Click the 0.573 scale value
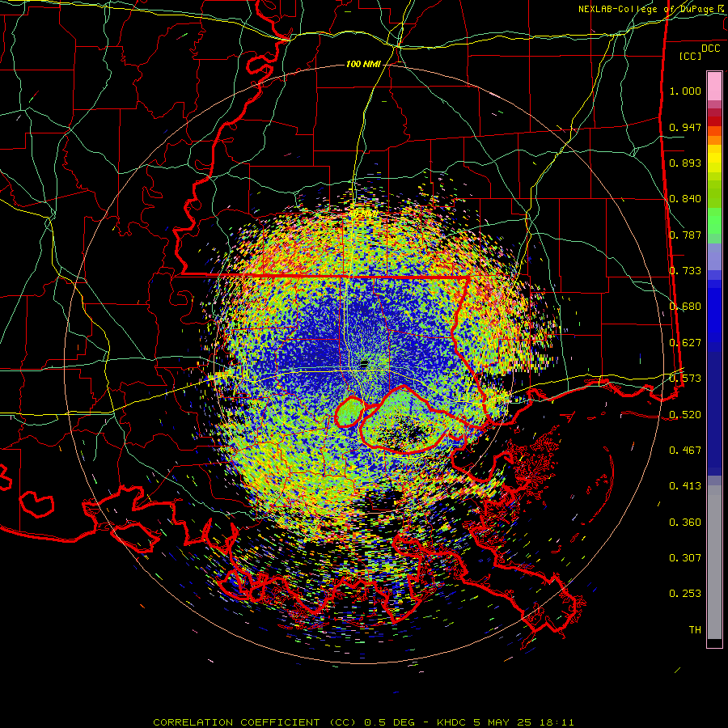728x728 pixels. click(x=685, y=379)
